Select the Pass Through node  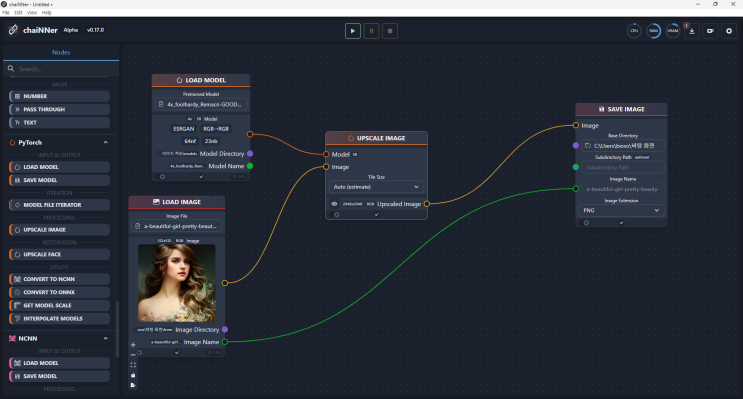[x=59, y=109]
